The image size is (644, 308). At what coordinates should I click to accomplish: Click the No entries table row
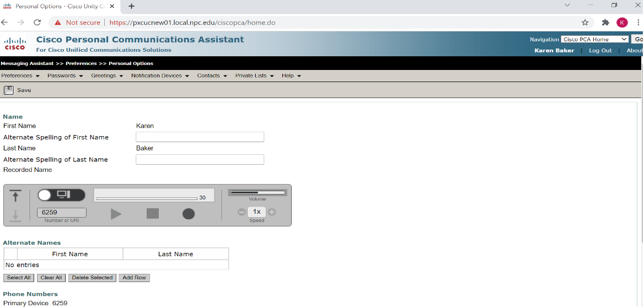(116, 265)
